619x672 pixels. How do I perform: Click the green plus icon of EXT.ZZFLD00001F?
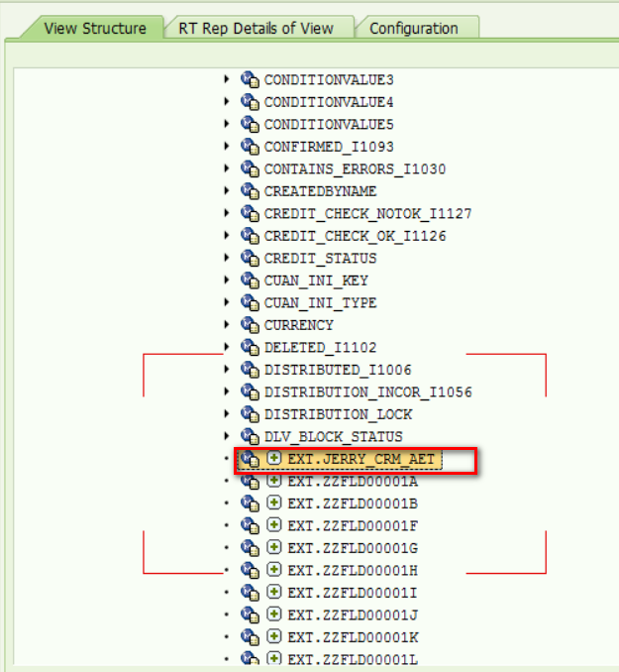coord(274,525)
